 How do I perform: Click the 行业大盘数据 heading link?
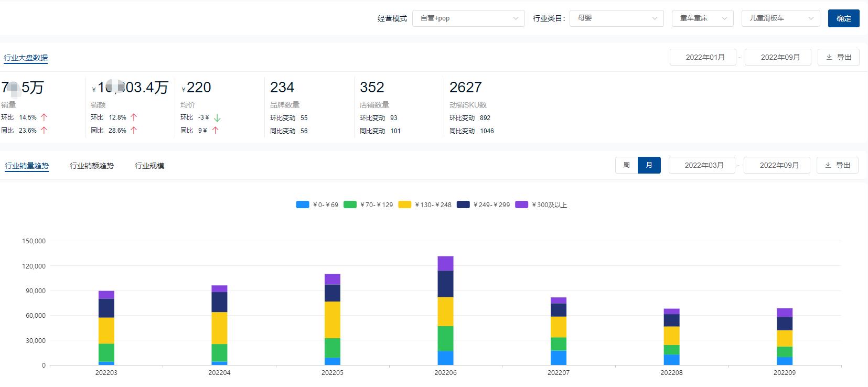26,58
